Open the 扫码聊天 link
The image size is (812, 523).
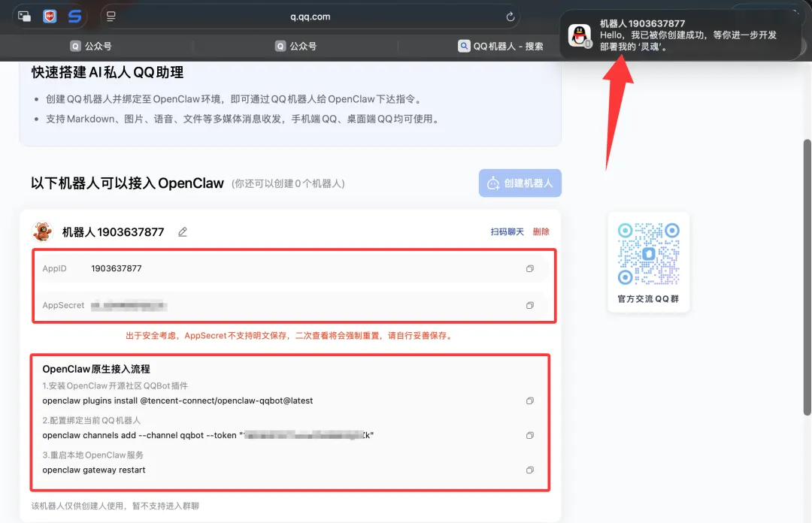point(507,232)
